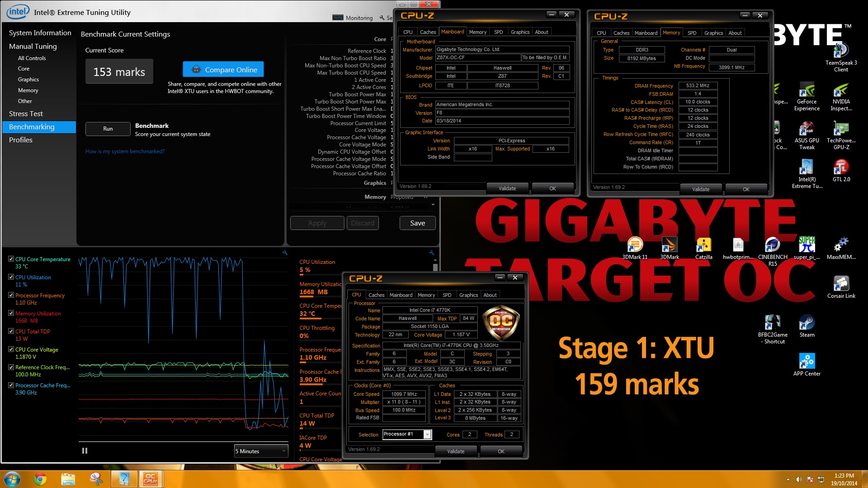Click the taskbar clock and date
Viewport: 868px width, 488px height.
(x=844, y=479)
